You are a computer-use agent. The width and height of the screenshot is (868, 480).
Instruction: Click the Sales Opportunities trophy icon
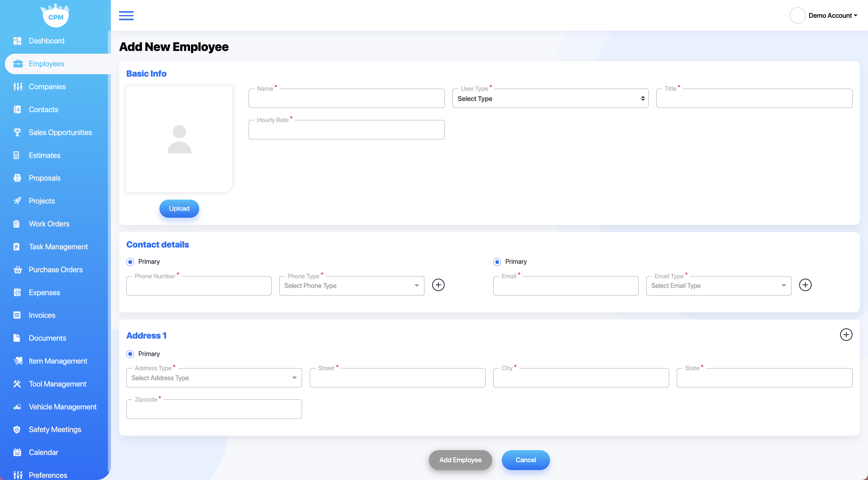pos(17,132)
